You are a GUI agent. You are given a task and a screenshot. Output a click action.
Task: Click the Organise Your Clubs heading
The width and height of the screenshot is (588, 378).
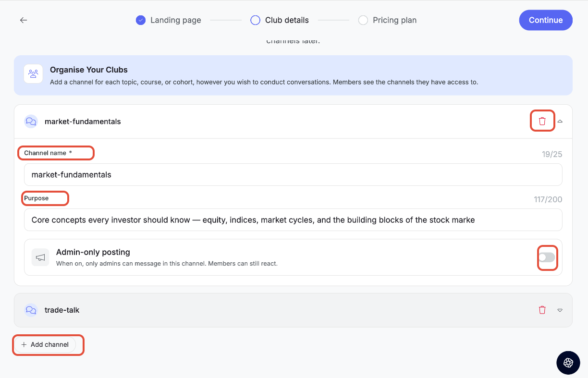tap(89, 70)
